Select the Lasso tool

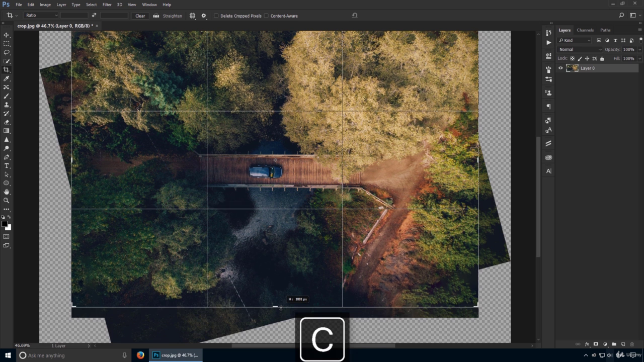point(7,52)
